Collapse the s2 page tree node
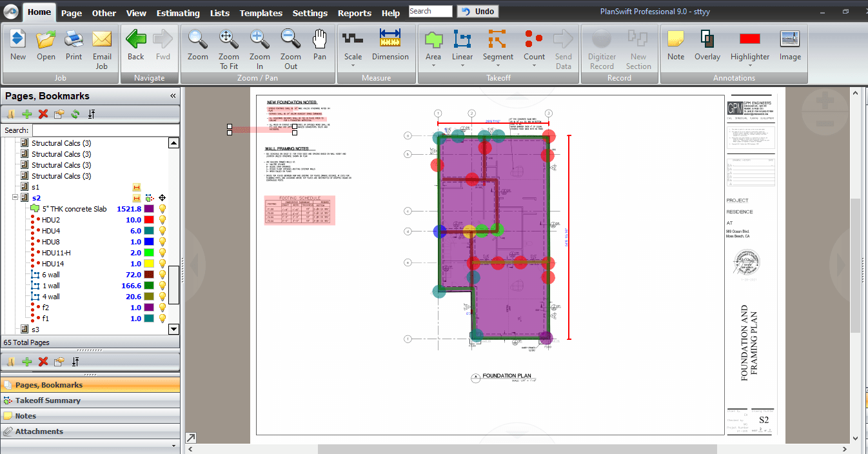This screenshot has height=454, width=868. pyautogui.click(x=15, y=198)
